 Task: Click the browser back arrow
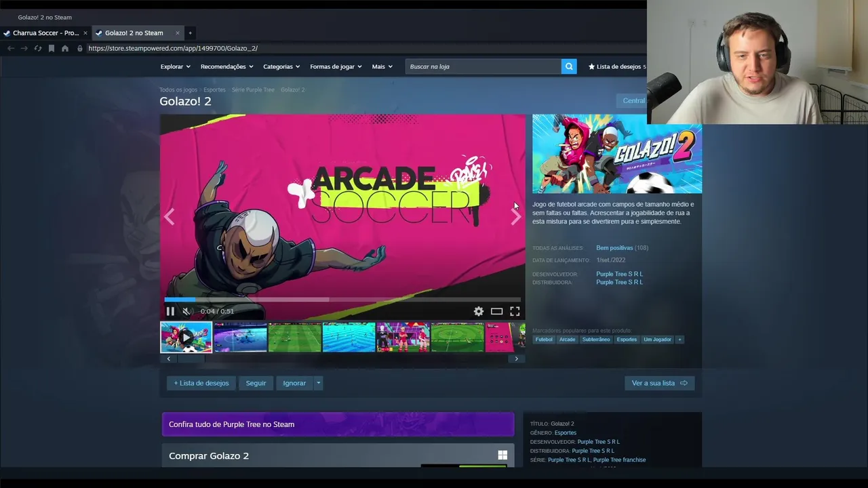pos(11,48)
